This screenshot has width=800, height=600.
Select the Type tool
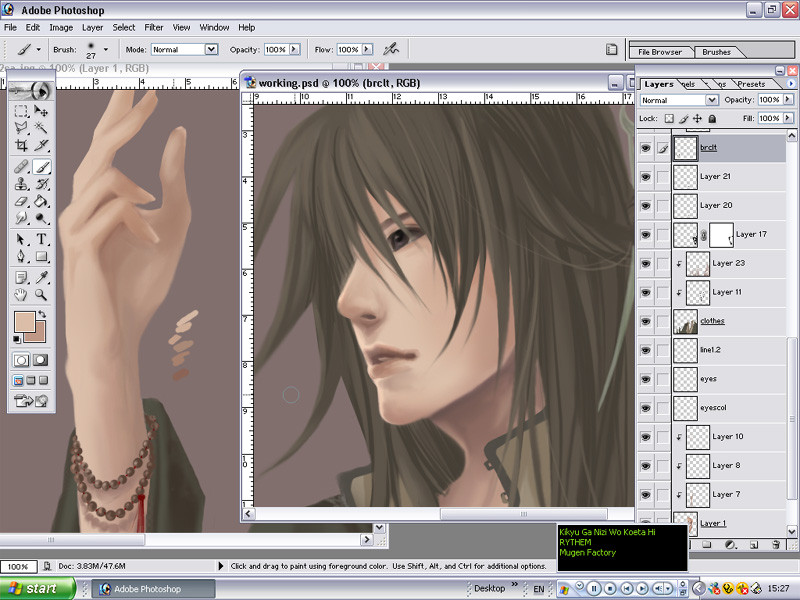click(x=41, y=239)
